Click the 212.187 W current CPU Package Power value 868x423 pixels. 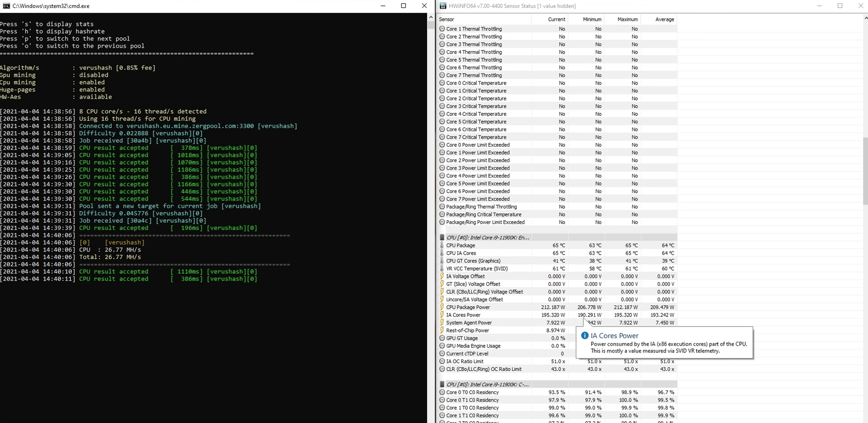pyautogui.click(x=553, y=307)
